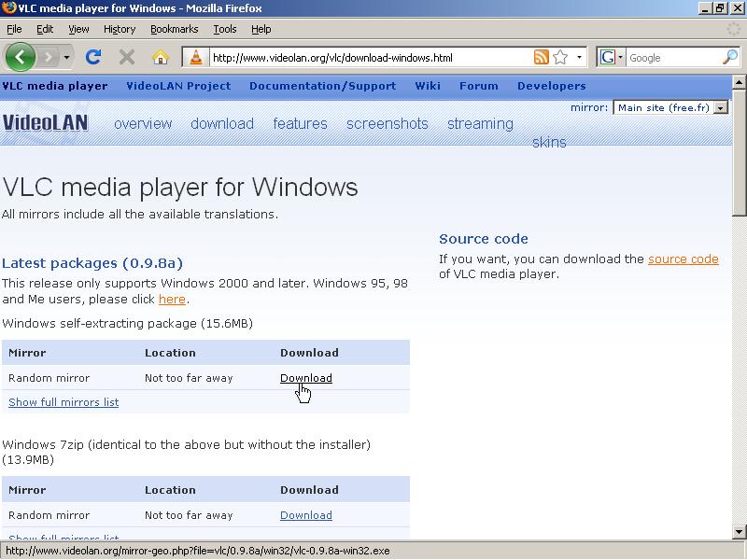Open the screenshots page tab
The height and width of the screenshot is (560, 747).
pos(387,123)
